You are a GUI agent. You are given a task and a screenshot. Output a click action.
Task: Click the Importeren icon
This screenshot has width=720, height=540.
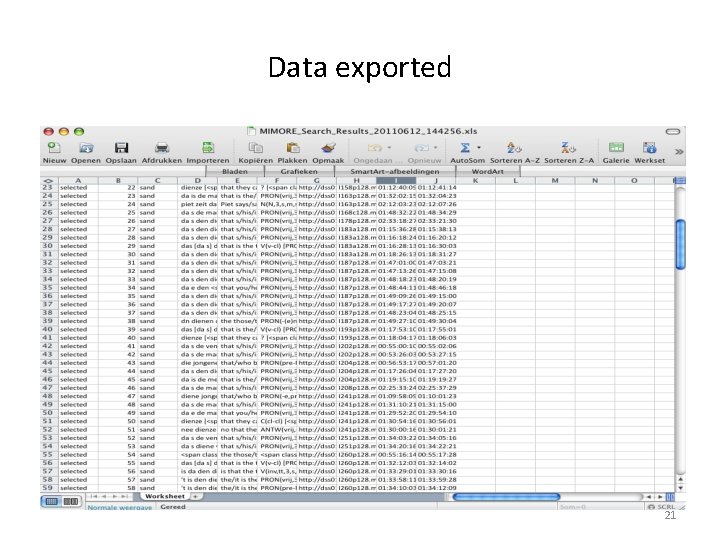click(x=208, y=148)
